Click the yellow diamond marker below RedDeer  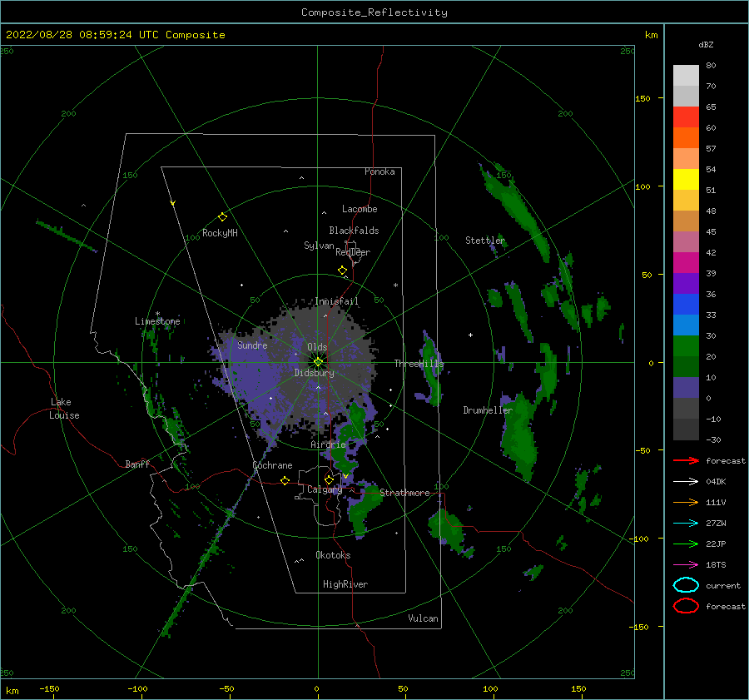343,271
